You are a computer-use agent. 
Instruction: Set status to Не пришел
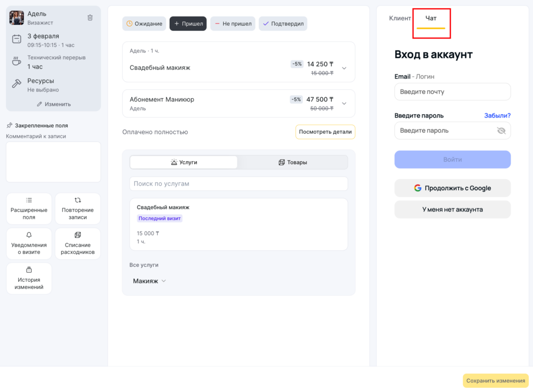tap(233, 24)
